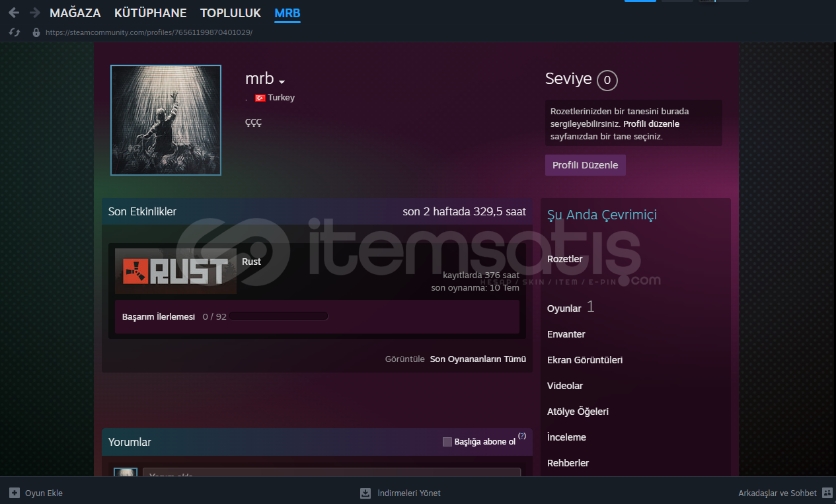Click 'son oynanma: 10 Tem' text
Viewport: 836px width, 504px height.
click(475, 287)
